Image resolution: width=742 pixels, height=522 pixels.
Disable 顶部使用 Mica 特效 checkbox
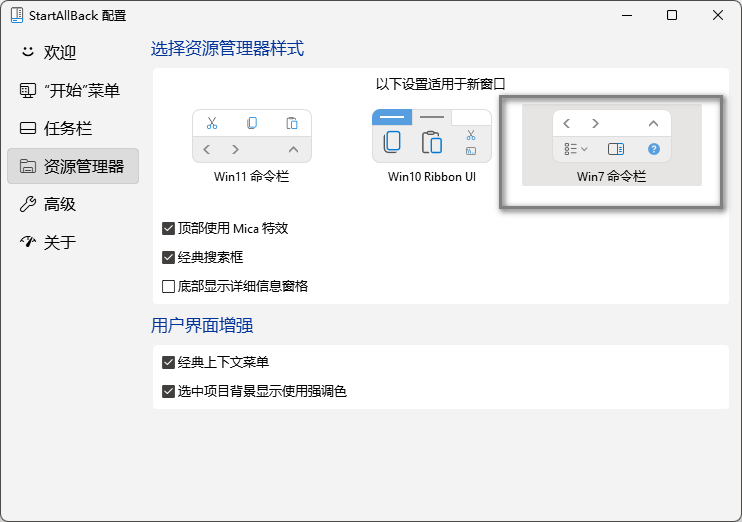(x=169, y=228)
